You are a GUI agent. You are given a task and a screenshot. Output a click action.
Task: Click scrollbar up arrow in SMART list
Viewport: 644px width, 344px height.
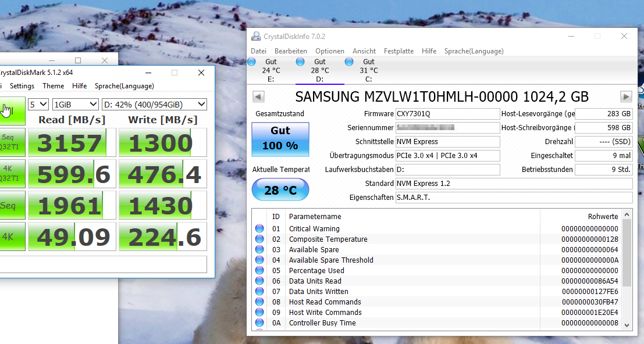627,214
